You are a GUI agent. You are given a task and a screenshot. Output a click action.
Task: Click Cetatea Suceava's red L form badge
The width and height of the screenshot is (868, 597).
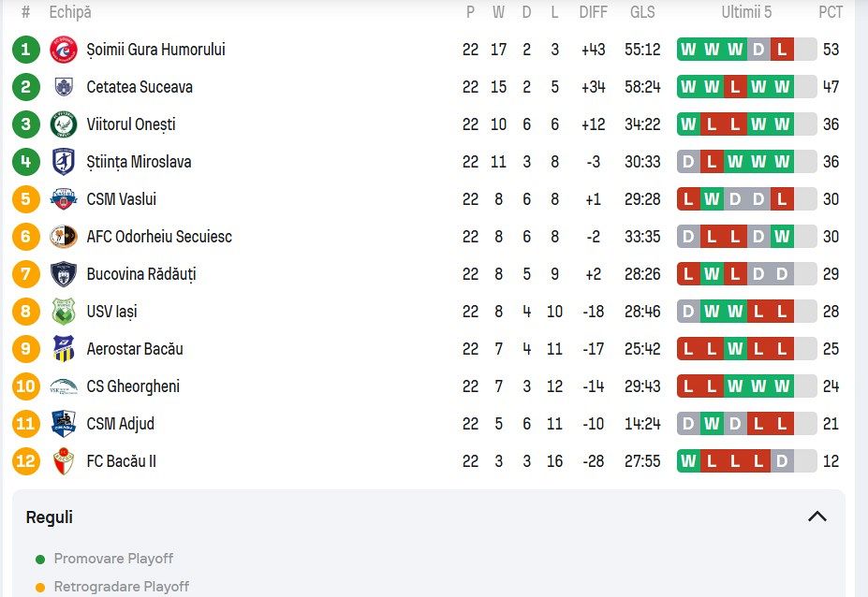tap(735, 87)
